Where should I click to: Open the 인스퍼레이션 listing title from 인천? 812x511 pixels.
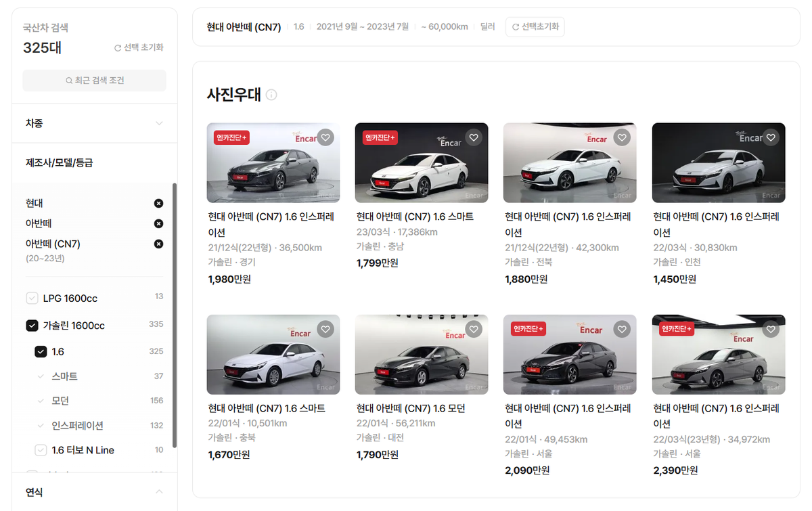point(717,224)
